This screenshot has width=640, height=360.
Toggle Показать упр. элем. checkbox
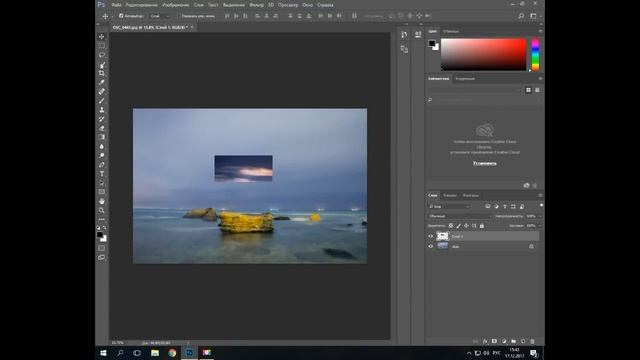[180, 16]
